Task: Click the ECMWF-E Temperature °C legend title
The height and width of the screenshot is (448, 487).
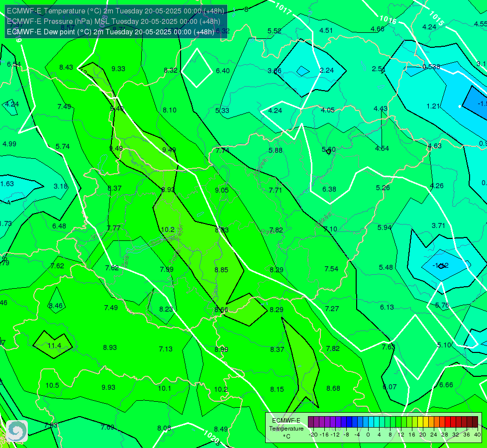Action: click(286, 429)
